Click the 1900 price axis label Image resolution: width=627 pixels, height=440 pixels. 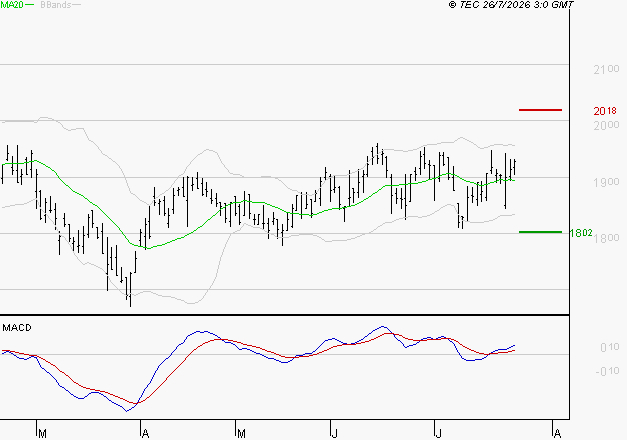pos(606,182)
